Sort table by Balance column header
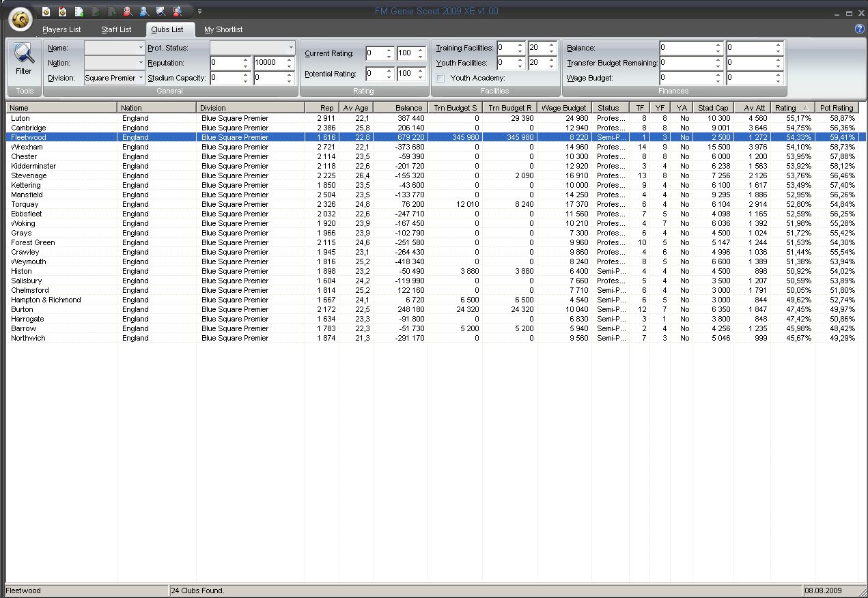Screen dimensions: 868x598 point(408,108)
